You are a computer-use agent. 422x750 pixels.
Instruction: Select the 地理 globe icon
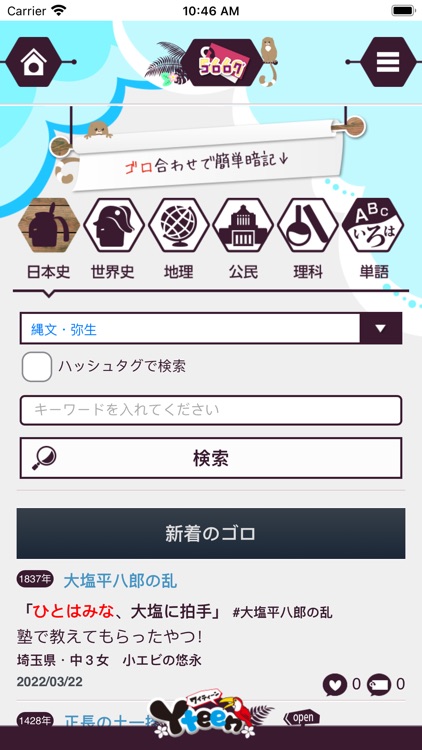(x=178, y=225)
